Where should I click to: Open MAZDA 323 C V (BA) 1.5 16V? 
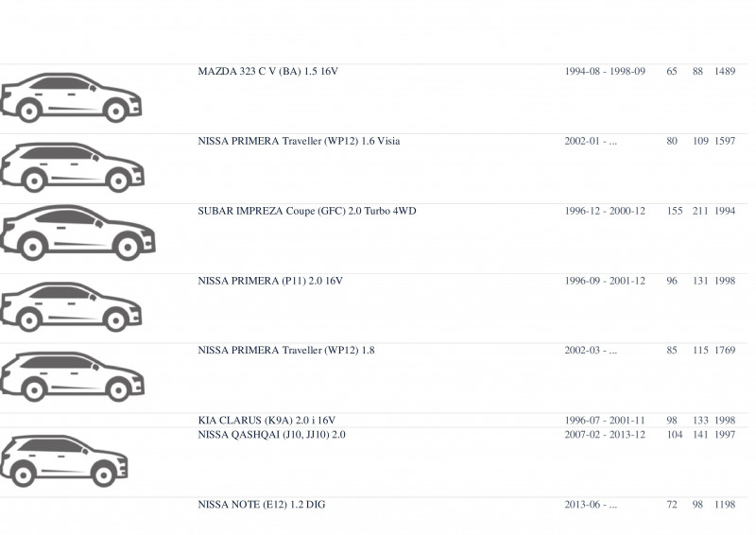[267, 72]
